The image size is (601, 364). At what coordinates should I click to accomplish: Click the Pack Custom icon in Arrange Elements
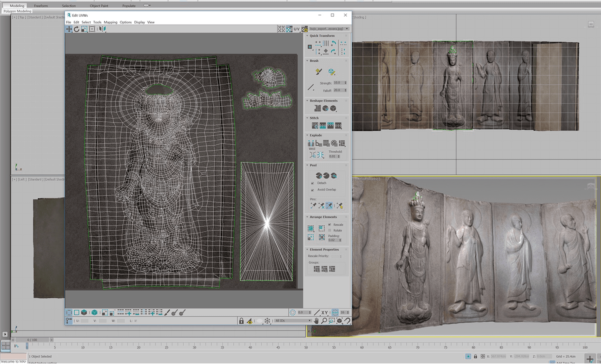click(311, 228)
